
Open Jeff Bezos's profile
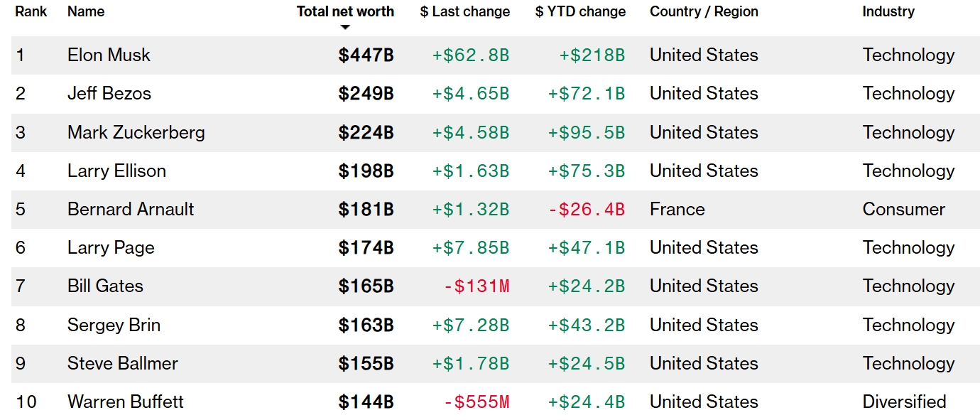point(109,94)
